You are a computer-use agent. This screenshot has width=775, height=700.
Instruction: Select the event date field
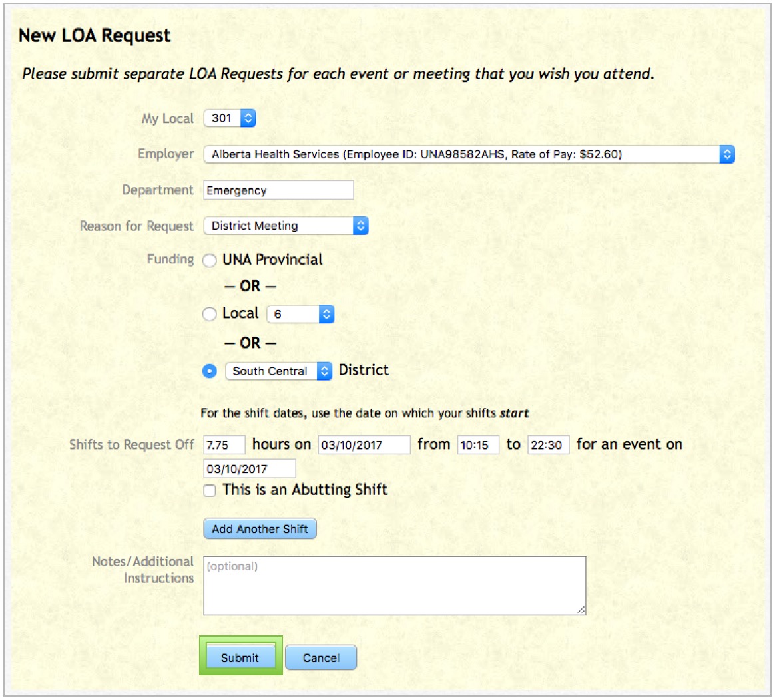250,468
